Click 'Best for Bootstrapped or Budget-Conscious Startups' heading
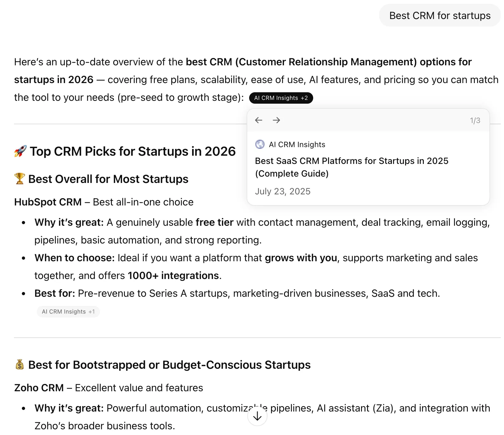The height and width of the screenshot is (435, 504). [x=170, y=365]
